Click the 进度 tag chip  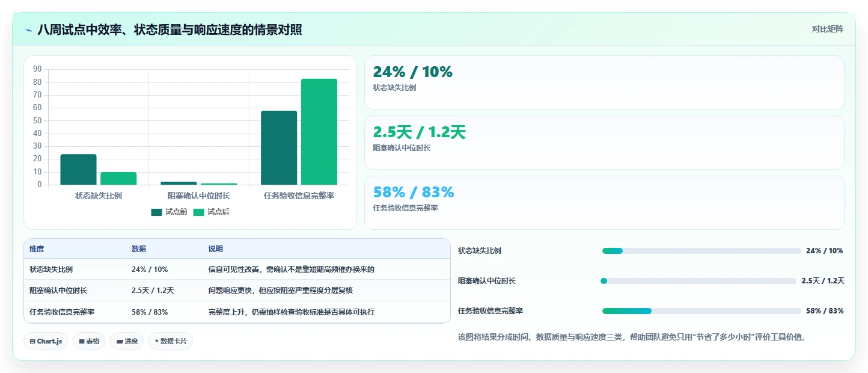127,341
